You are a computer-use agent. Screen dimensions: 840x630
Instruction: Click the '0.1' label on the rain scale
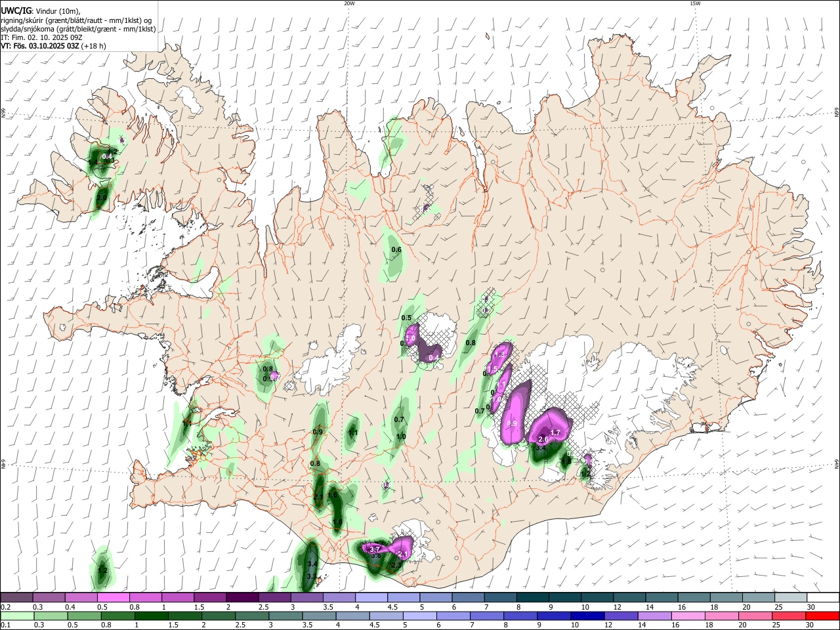click(x=5, y=625)
